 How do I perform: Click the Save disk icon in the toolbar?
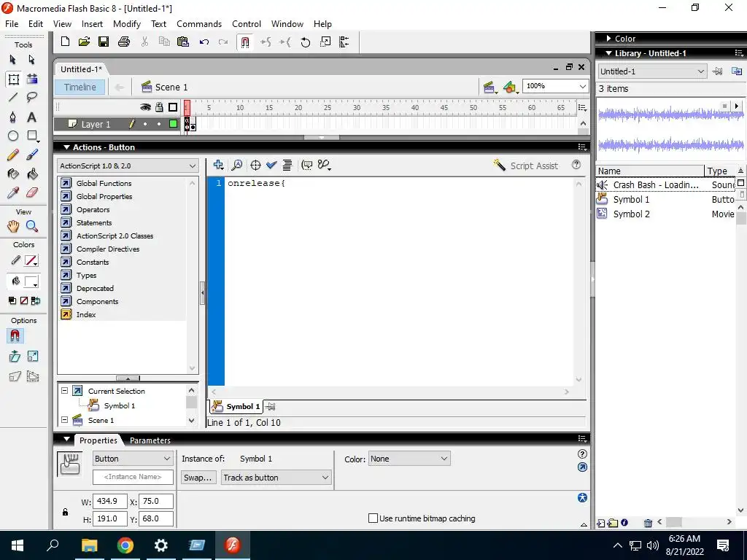pyautogui.click(x=104, y=42)
